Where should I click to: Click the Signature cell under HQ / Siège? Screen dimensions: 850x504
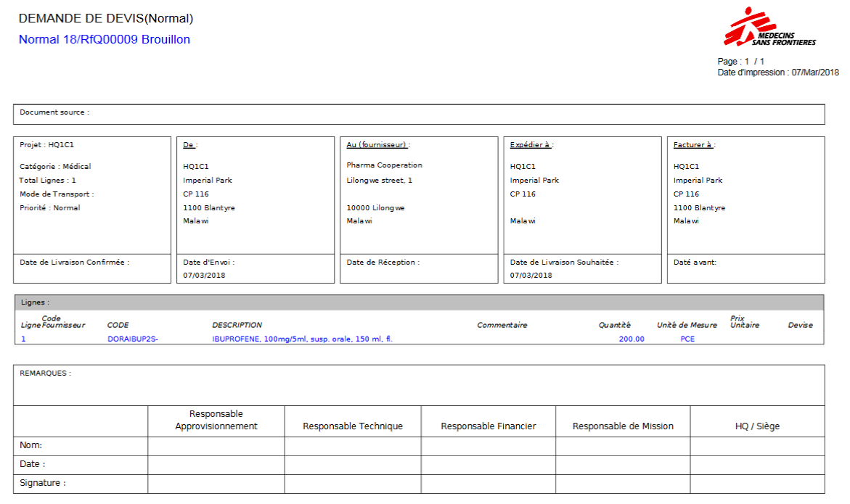pos(757,483)
